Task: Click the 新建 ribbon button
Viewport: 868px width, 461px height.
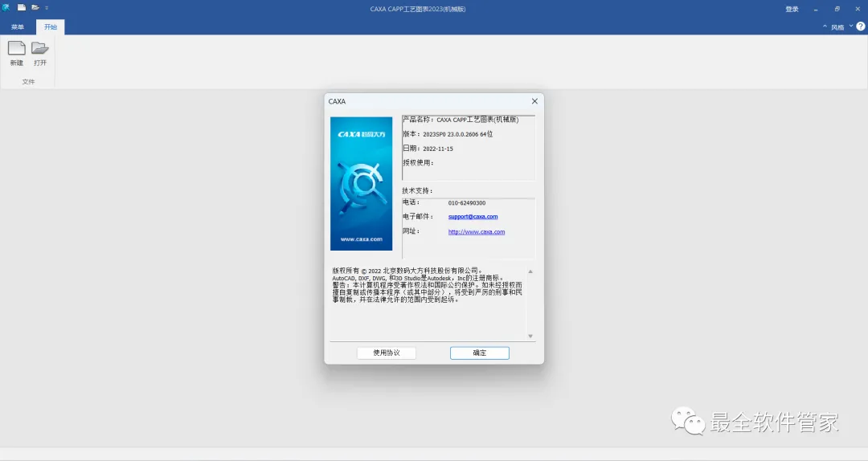Action: 17,54
